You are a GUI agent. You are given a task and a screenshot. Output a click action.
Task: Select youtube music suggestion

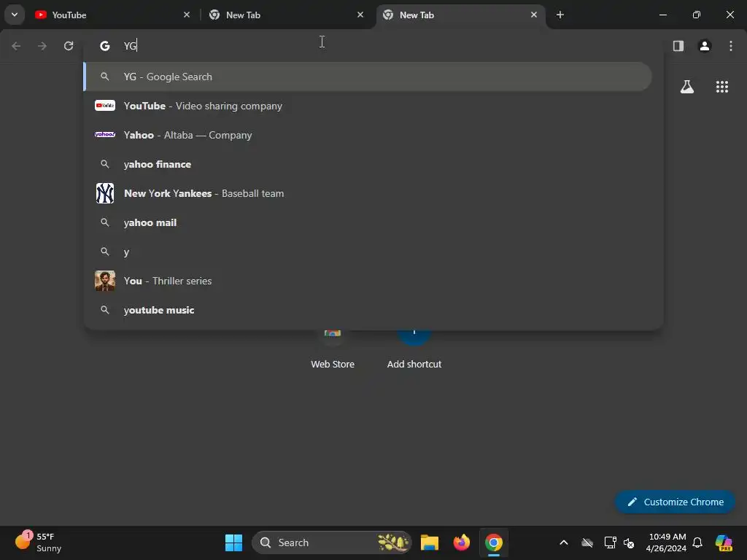click(x=368, y=310)
